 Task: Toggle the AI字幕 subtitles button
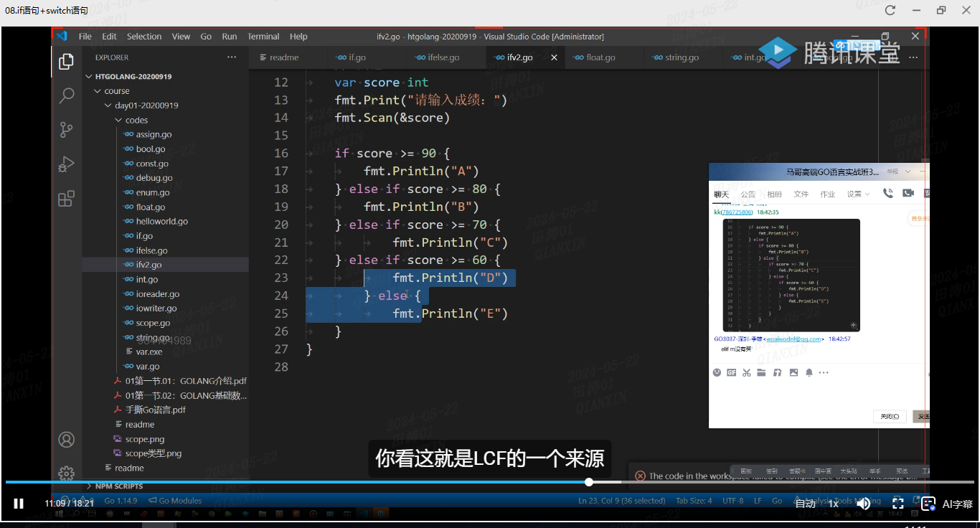point(948,504)
